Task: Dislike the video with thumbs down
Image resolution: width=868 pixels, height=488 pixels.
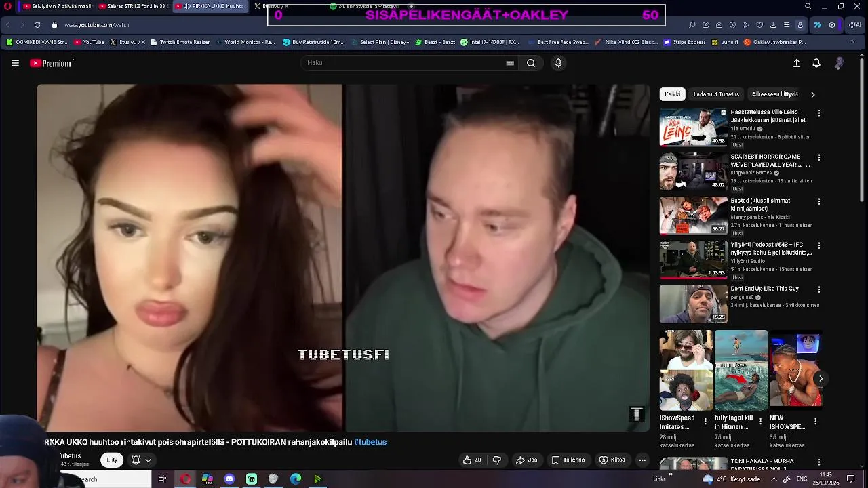Action: [x=497, y=460]
